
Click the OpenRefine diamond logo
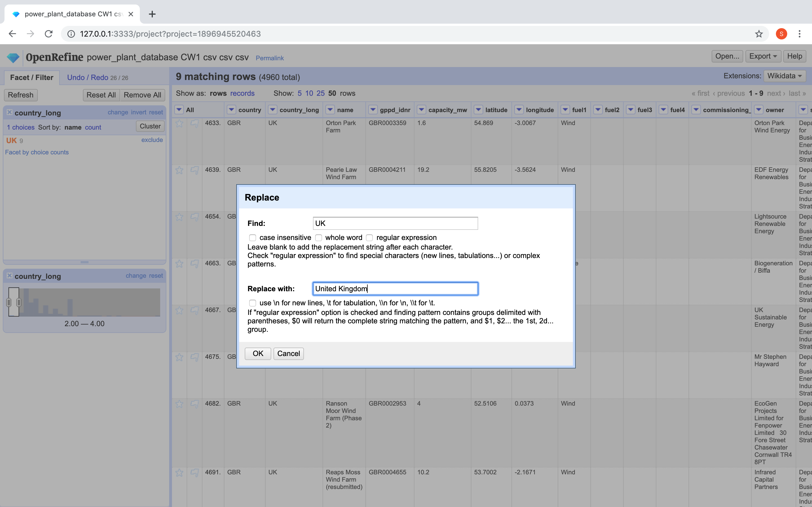click(13, 58)
